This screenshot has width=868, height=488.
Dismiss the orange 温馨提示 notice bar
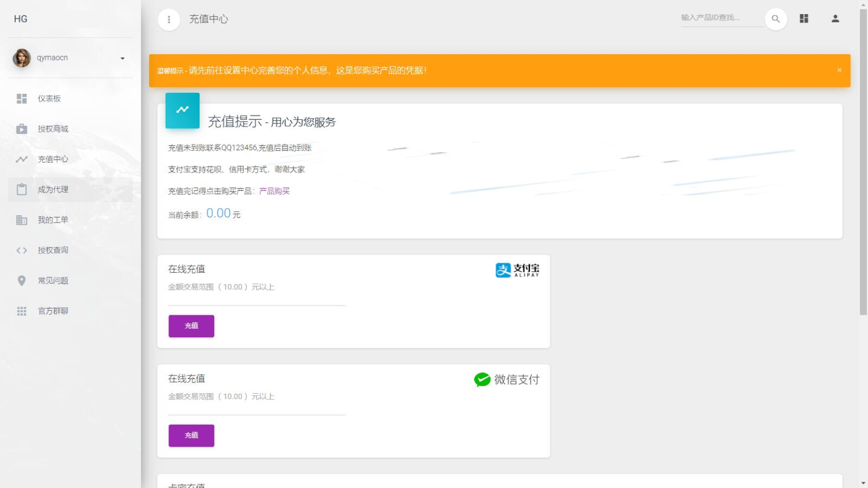[839, 70]
